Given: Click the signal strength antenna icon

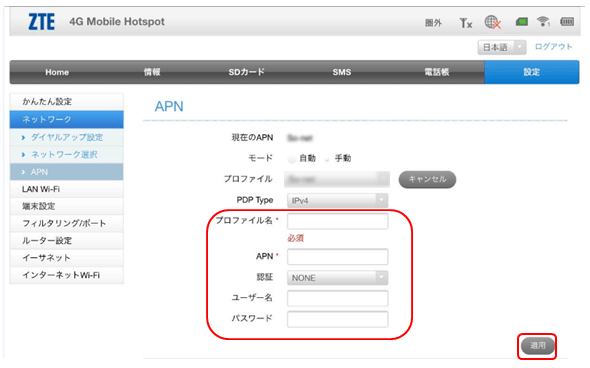Looking at the screenshot, I should [x=465, y=23].
